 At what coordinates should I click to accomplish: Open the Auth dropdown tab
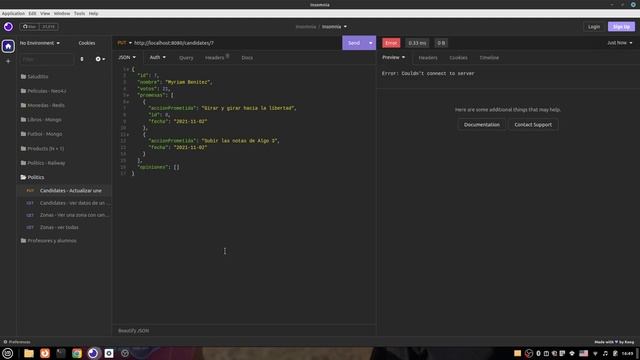pyautogui.click(x=158, y=58)
